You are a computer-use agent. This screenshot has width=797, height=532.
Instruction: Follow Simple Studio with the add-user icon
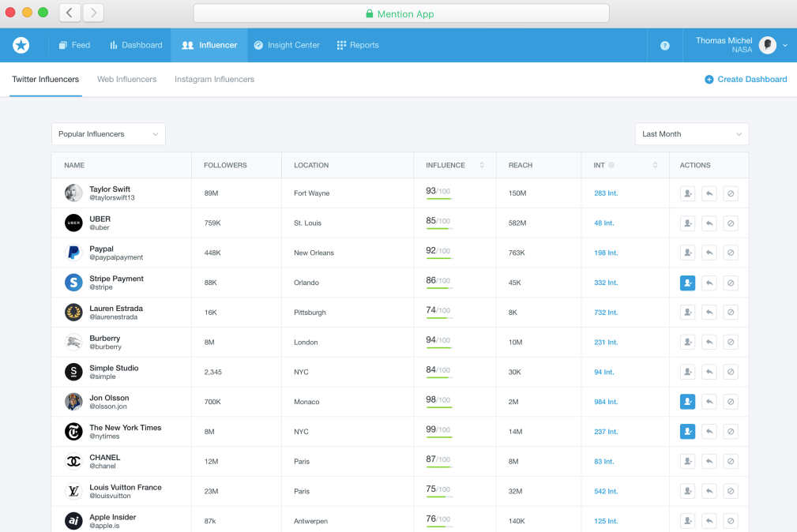688,372
